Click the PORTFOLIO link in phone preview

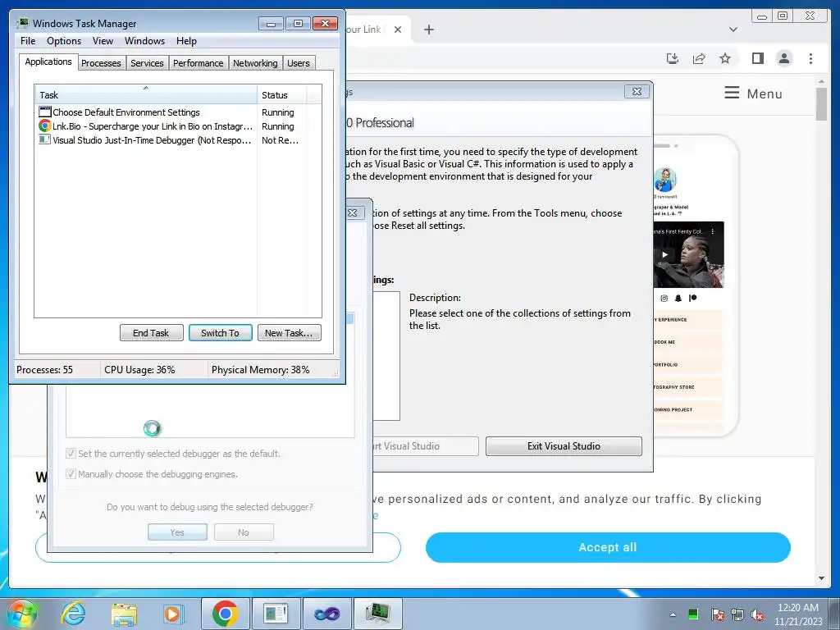point(687,364)
